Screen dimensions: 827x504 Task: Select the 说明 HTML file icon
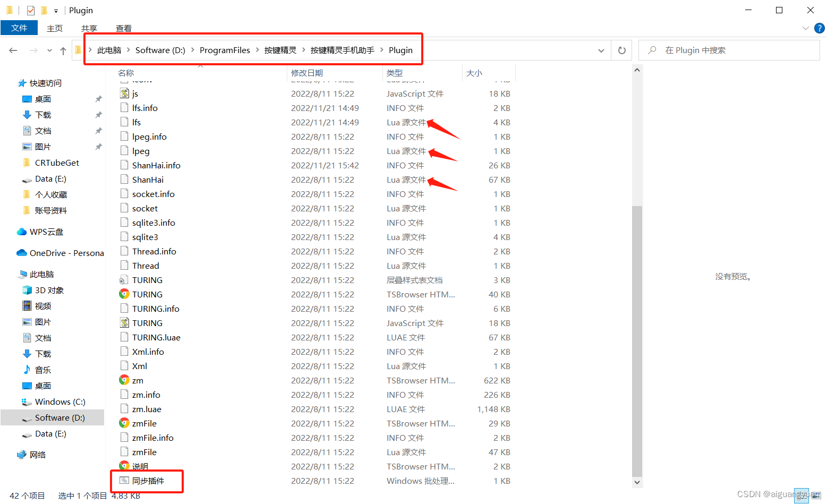[x=124, y=466]
